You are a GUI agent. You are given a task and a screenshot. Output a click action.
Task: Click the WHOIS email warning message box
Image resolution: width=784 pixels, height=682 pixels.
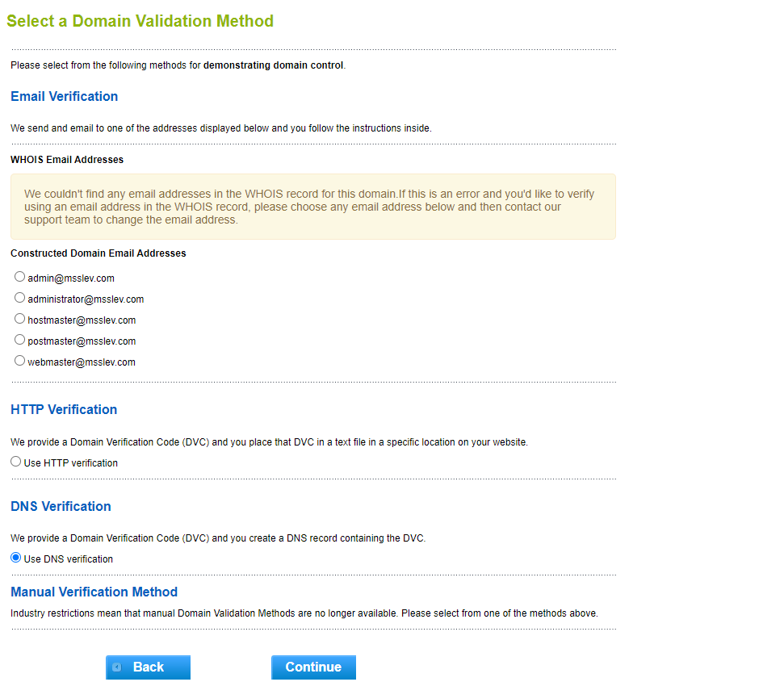point(313,207)
